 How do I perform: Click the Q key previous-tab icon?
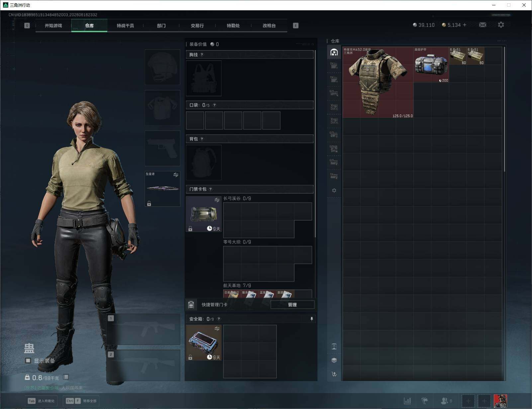(27, 26)
